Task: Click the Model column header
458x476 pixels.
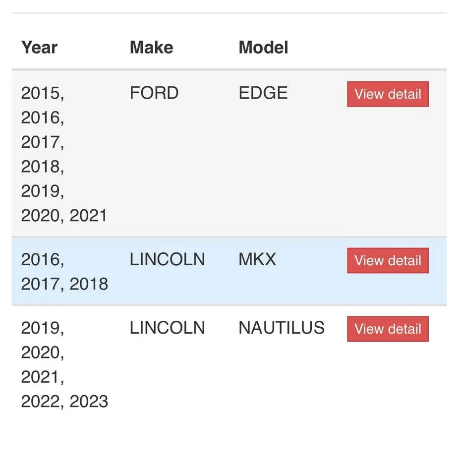Action: [263, 47]
